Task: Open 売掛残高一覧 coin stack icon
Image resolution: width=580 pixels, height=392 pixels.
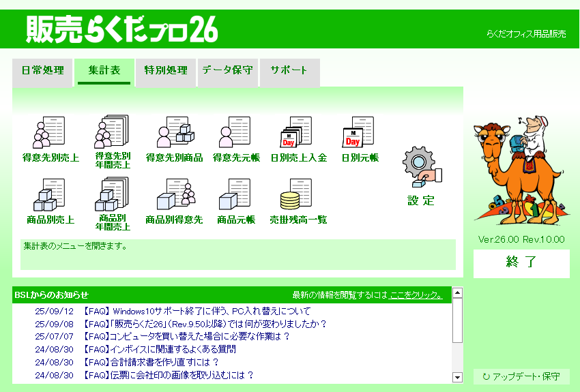Action: point(298,196)
